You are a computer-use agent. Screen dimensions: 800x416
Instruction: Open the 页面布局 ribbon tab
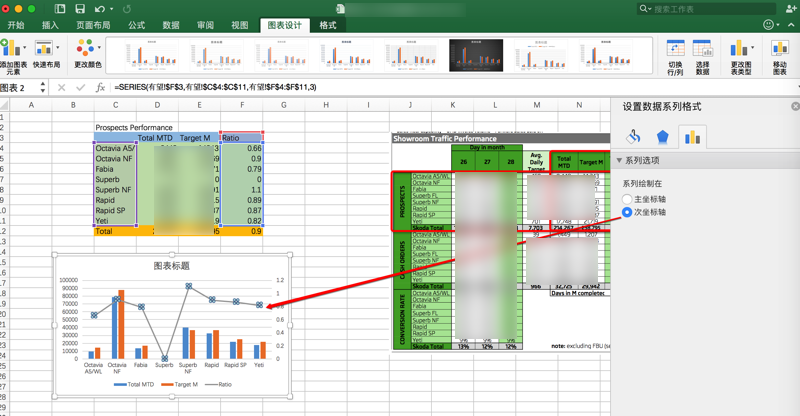pos(93,25)
